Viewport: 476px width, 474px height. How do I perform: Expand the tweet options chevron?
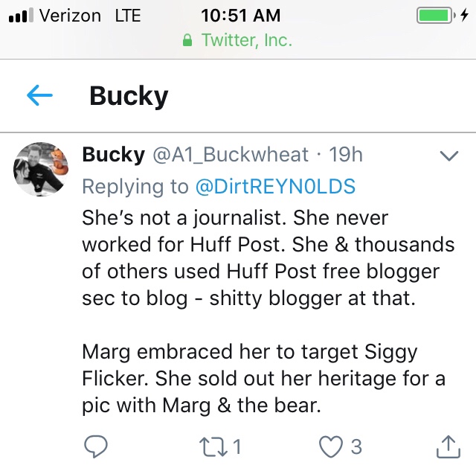click(448, 156)
